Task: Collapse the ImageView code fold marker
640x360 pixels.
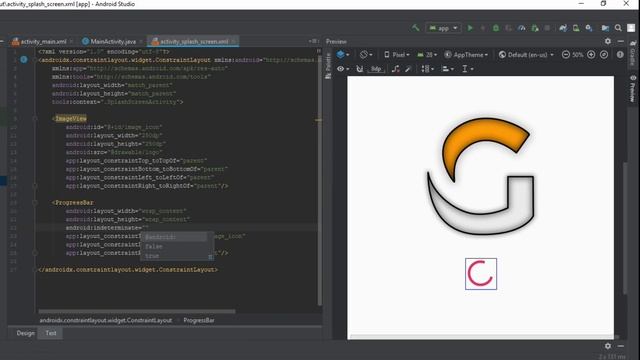Action: coord(35,118)
